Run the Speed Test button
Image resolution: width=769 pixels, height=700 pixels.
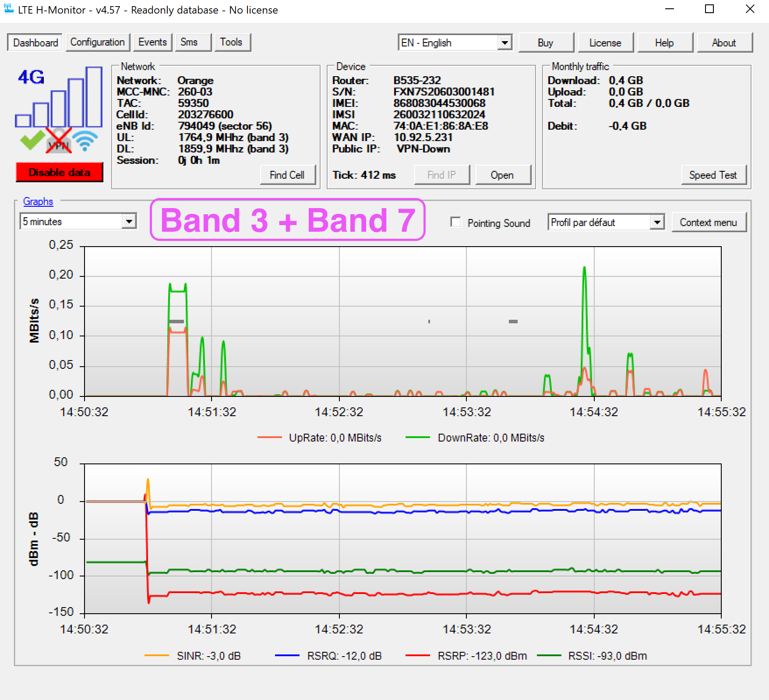[x=713, y=175]
